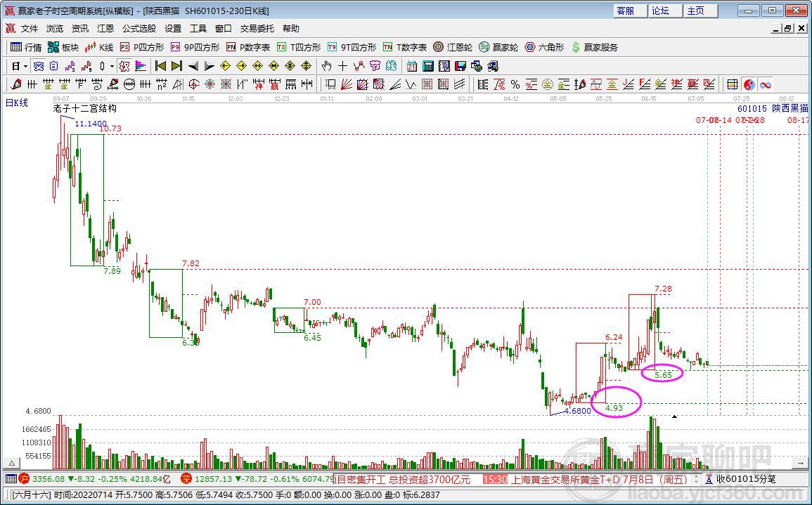This screenshot has height=505, width=812.
Task: Select the hand pan tool
Action: (326, 66)
